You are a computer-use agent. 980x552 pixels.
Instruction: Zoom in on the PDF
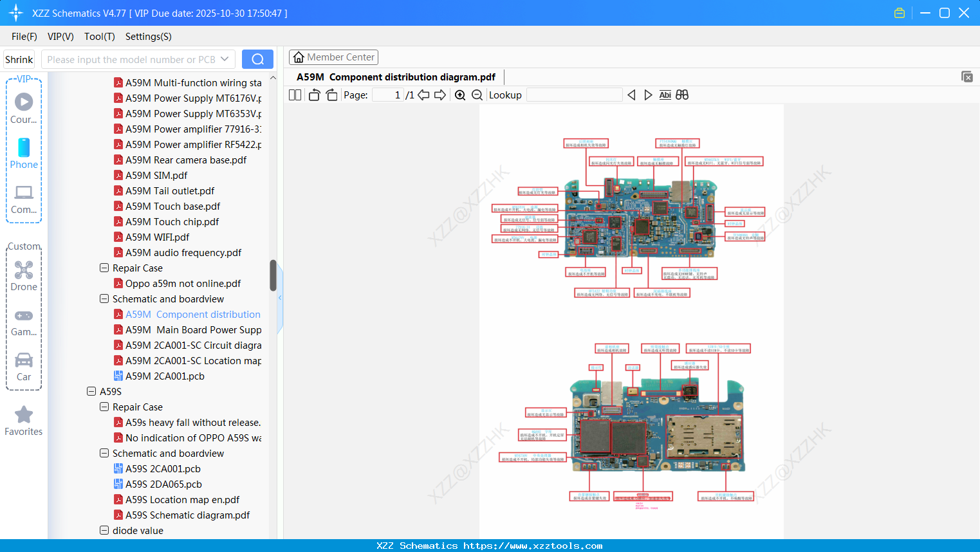(460, 95)
